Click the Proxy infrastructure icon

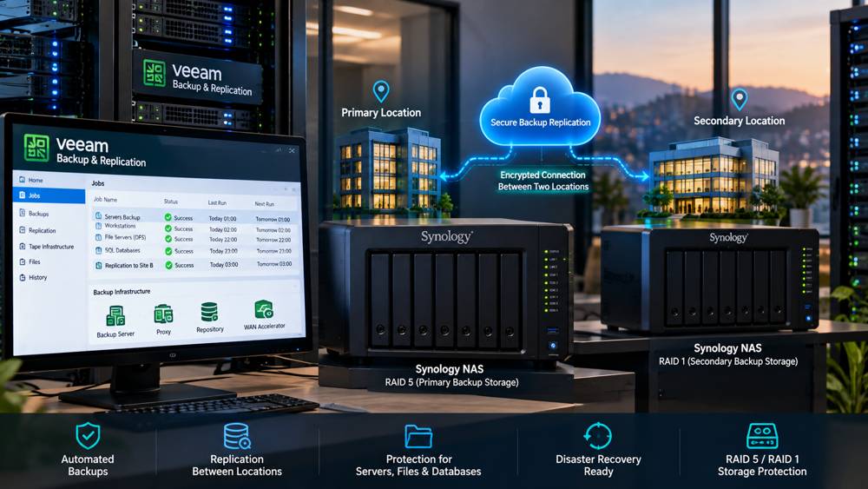[x=163, y=314]
